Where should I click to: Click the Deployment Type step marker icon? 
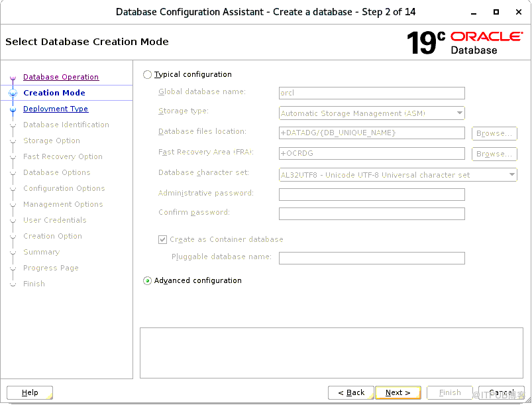tap(13, 109)
